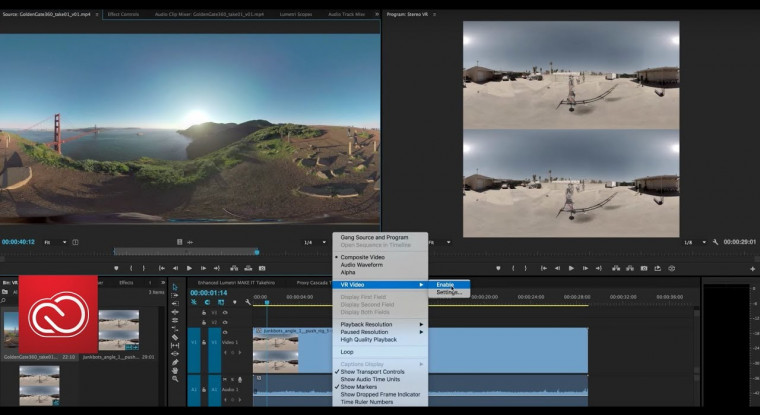The width and height of the screenshot is (760, 415).
Task: Open Source monitor zoom level Fit dropdown
Action: [55, 242]
